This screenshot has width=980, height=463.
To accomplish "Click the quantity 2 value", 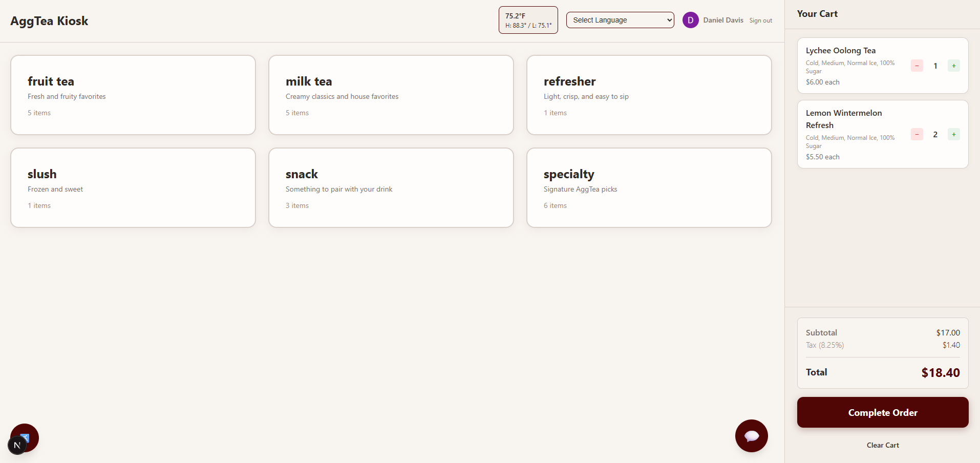I will coord(935,134).
